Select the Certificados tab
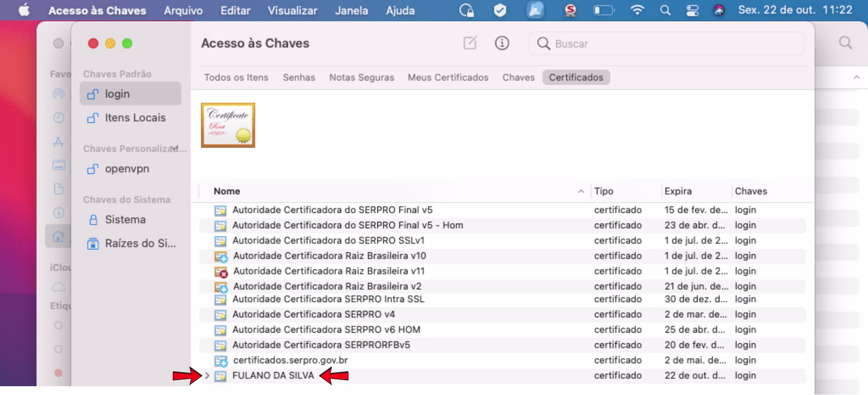 pyautogui.click(x=576, y=77)
